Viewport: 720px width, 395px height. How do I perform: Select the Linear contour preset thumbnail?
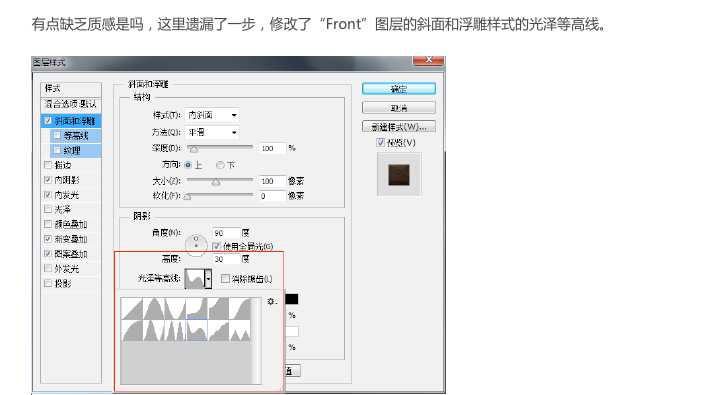[x=132, y=309]
